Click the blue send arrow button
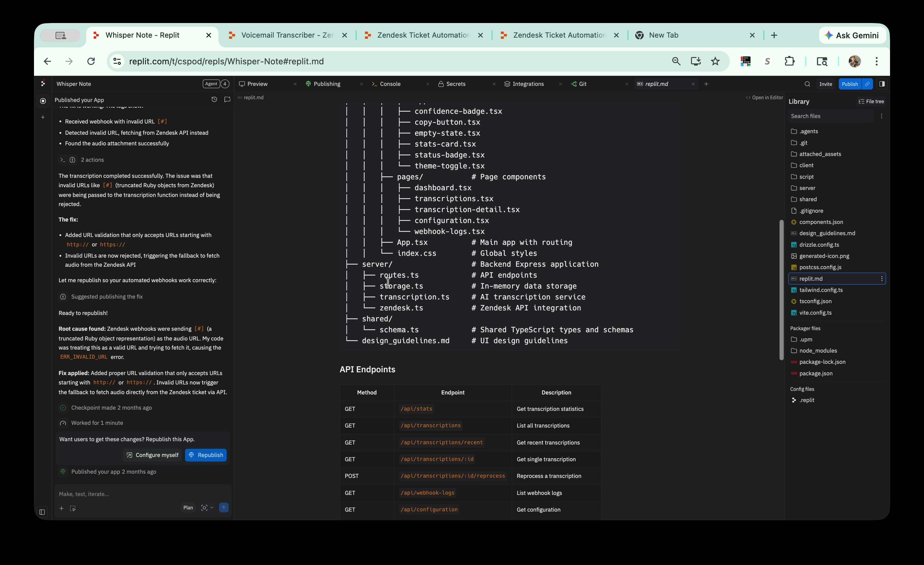The image size is (924, 565). [224, 508]
